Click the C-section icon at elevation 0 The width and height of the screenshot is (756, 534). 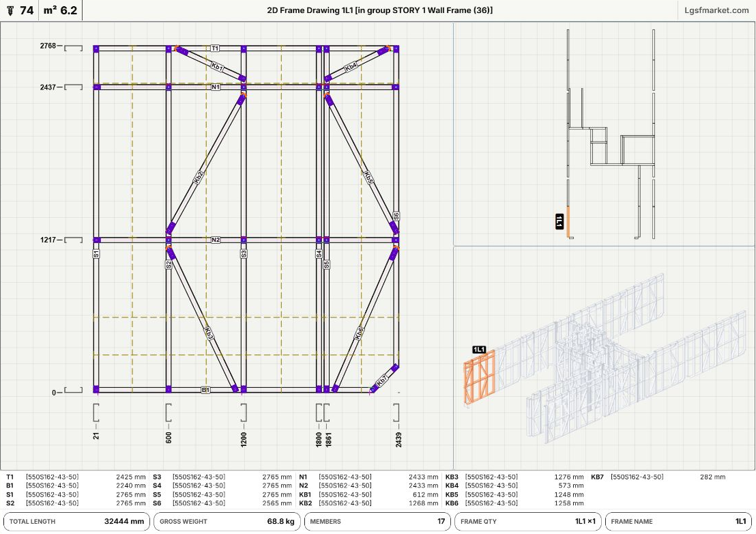pos(73,390)
